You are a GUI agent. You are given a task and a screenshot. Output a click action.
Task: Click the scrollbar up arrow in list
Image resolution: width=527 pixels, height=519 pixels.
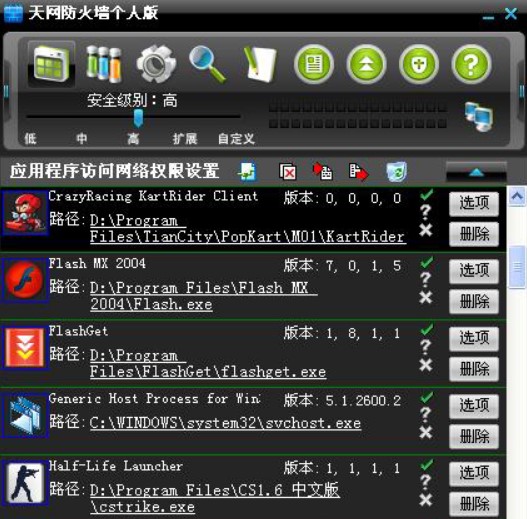517,196
